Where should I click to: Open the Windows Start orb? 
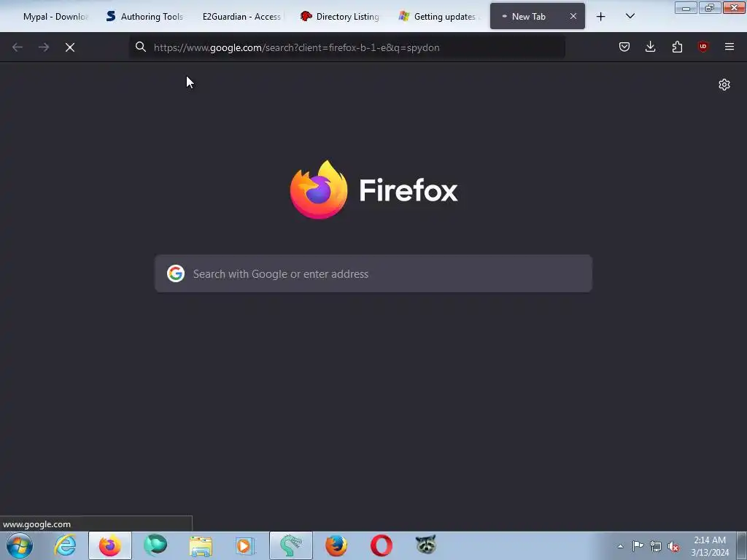tap(20, 545)
